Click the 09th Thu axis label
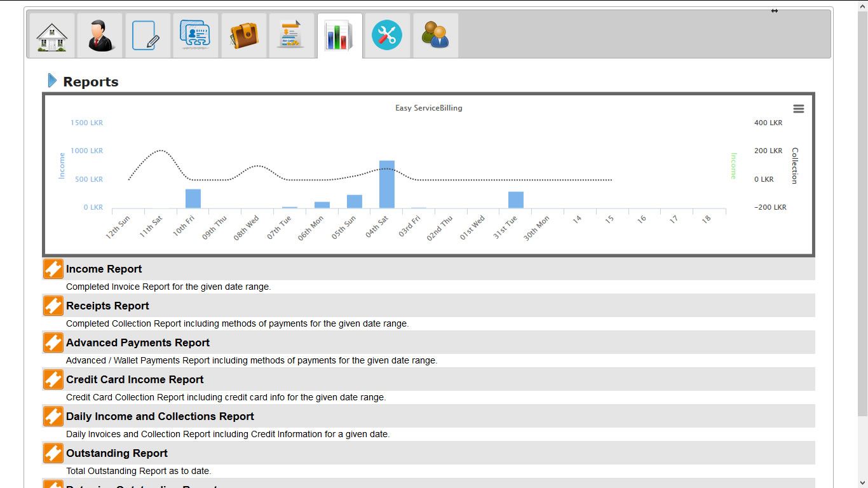The height and width of the screenshot is (488, 868). click(x=215, y=227)
